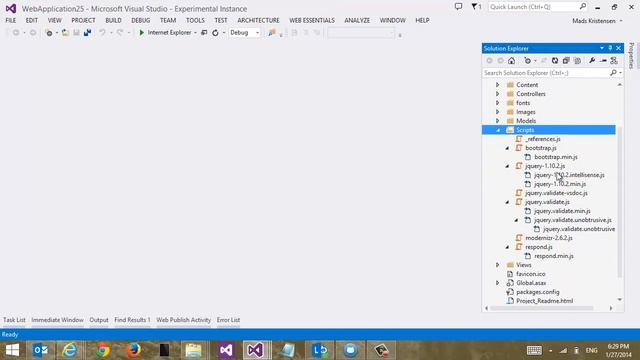This screenshot has width=640, height=360.
Task: Click Pending Changes Filter icon
Action: (528, 60)
